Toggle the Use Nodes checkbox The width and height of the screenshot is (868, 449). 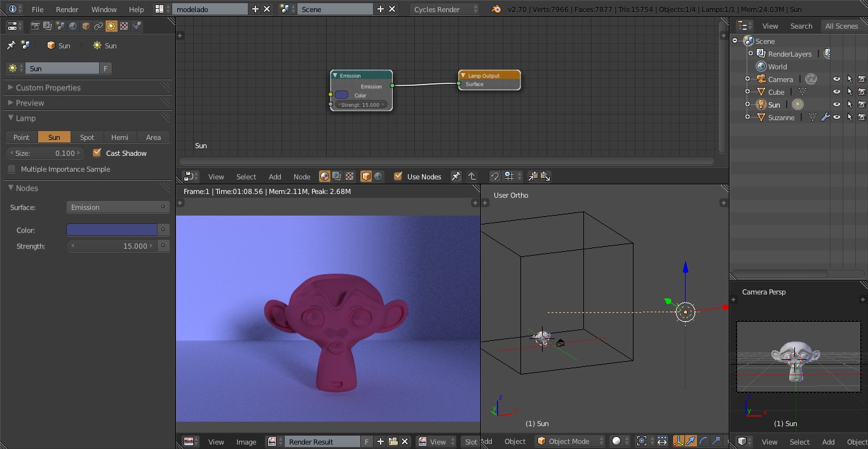point(398,176)
